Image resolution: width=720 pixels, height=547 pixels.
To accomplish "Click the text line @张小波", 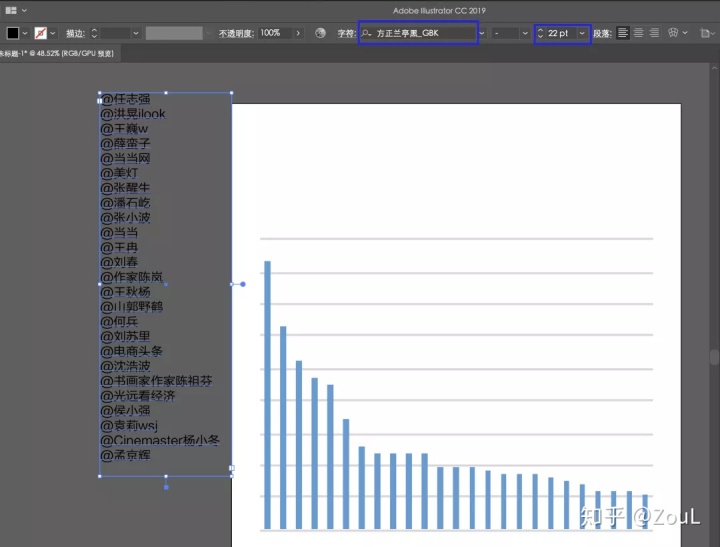I will pos(125,217).
